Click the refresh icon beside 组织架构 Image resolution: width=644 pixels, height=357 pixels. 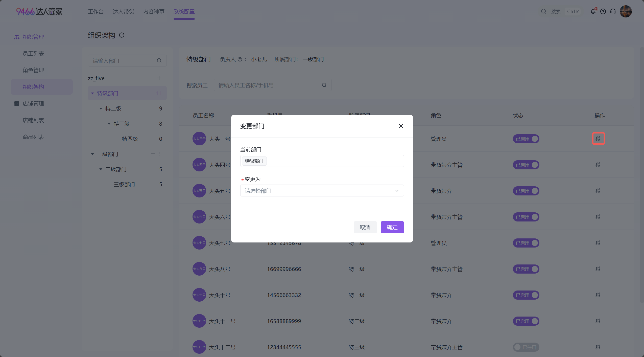click(122, 35)
